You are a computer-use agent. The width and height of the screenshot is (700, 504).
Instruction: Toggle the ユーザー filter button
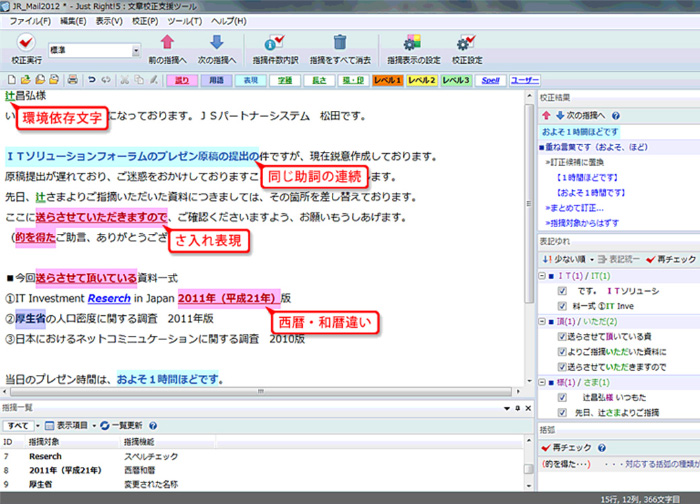point(525,80)
